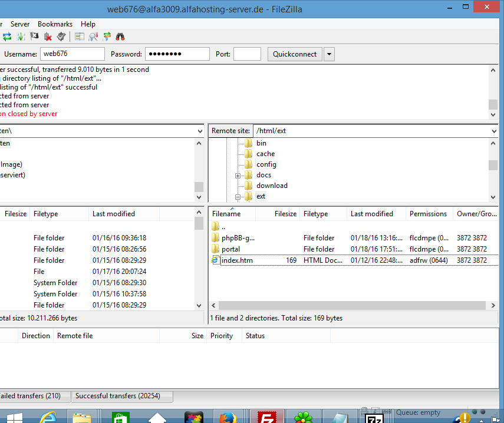The image size is (504, 423).
Task: Select the parent directory '..' entry
Action: coord(354,227)
